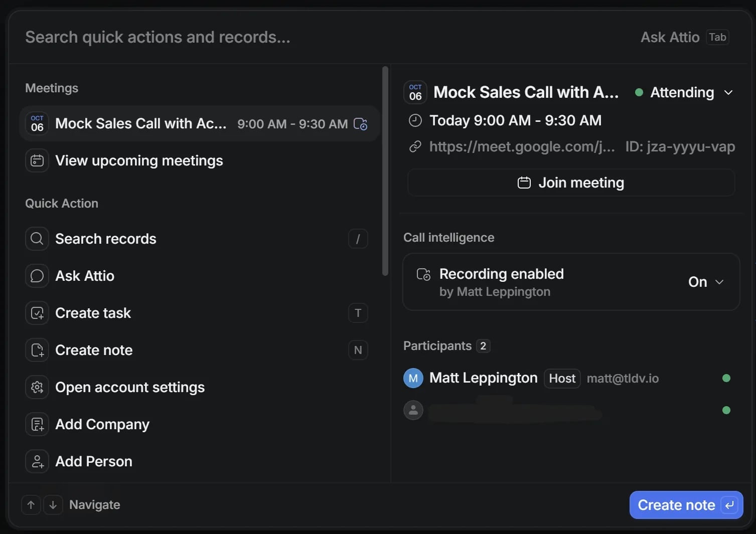Click the Create task checkbox icon
This screenshot has width=756, height=534.
pyautogui.click(x=37, y=313)
